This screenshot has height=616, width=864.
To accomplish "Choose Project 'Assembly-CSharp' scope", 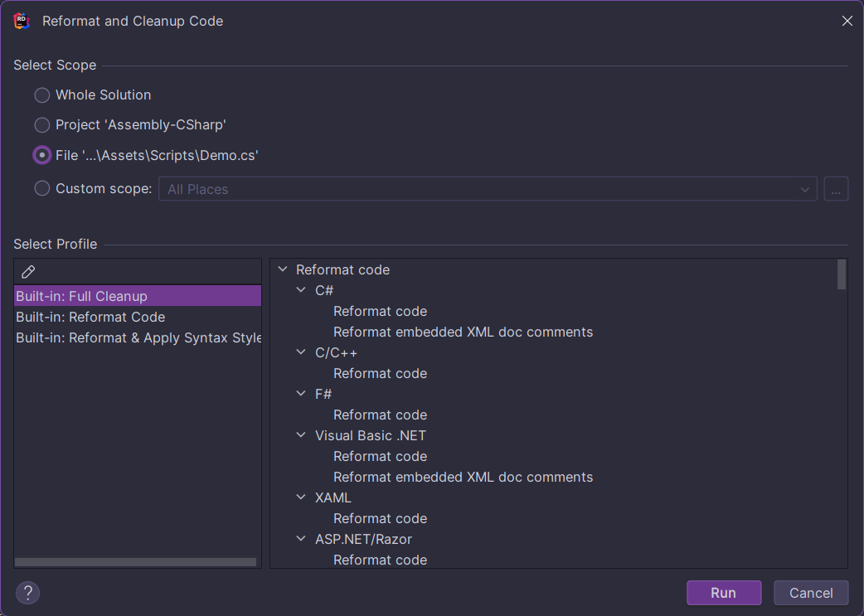I will (42, 125).
